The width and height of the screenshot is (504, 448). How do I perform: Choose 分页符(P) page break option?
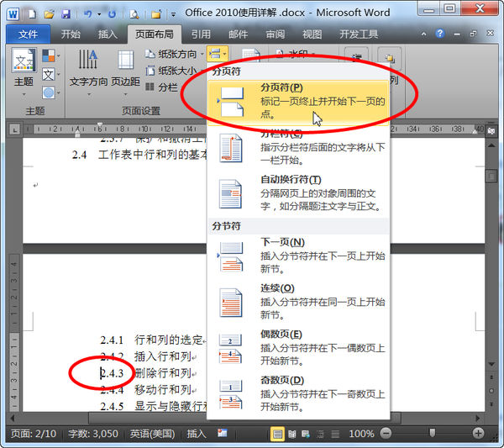click(298, 102)
